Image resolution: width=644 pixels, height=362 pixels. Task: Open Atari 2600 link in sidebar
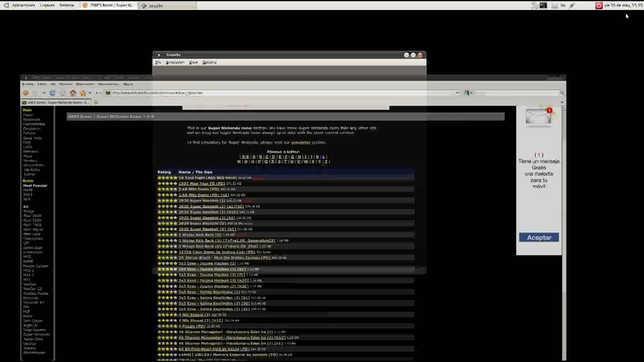tap(32, 216)
